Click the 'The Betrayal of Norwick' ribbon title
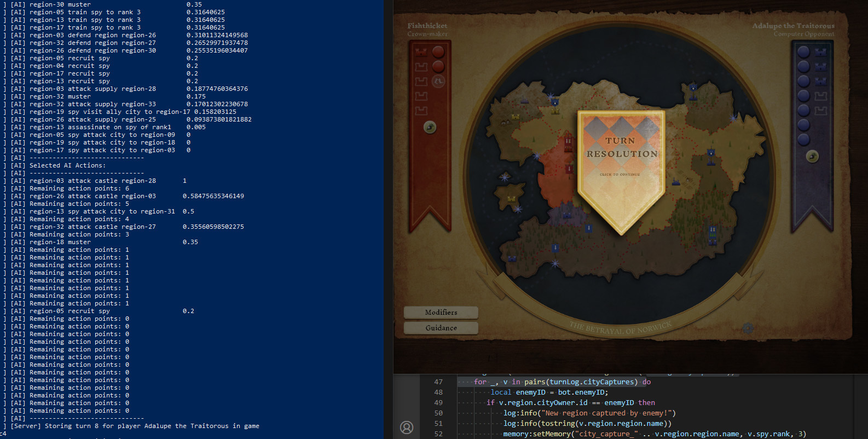Viewport: 868px width, 439px height. pos(620,328)
